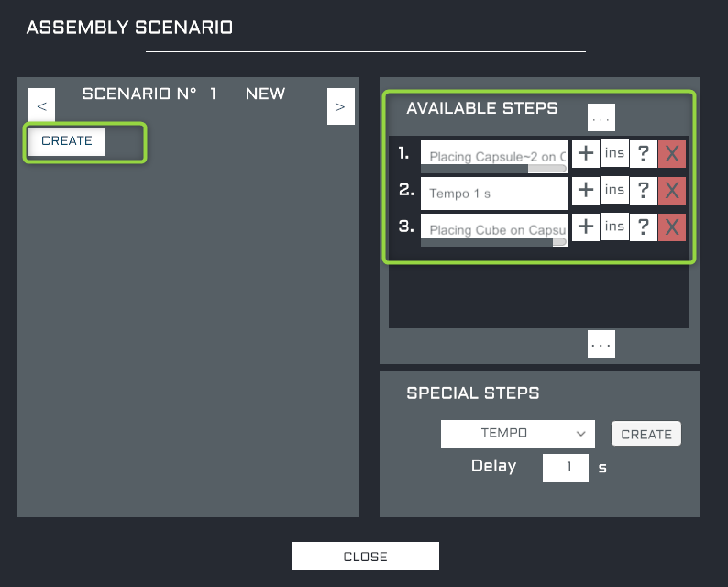Click CREATE button in Special Steps
The height and width of the screenshot is (587, 728).
646,434
